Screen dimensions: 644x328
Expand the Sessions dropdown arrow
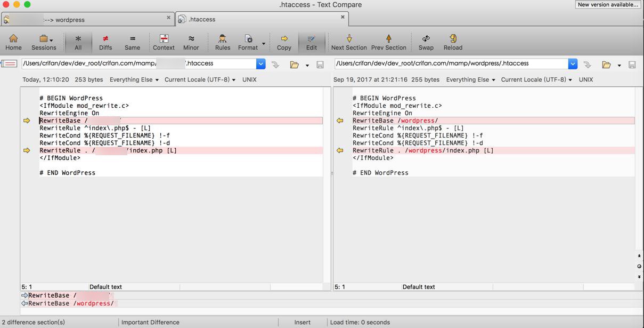point(51,40)
